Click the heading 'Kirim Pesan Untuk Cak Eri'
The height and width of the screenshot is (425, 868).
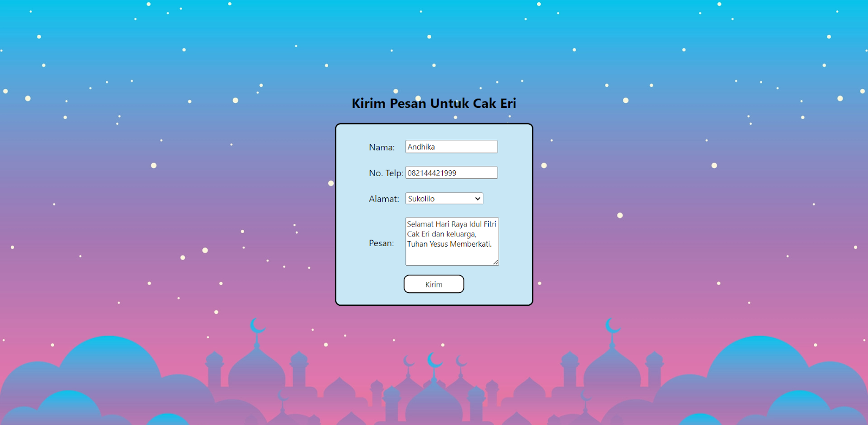(x=434, y=104)
